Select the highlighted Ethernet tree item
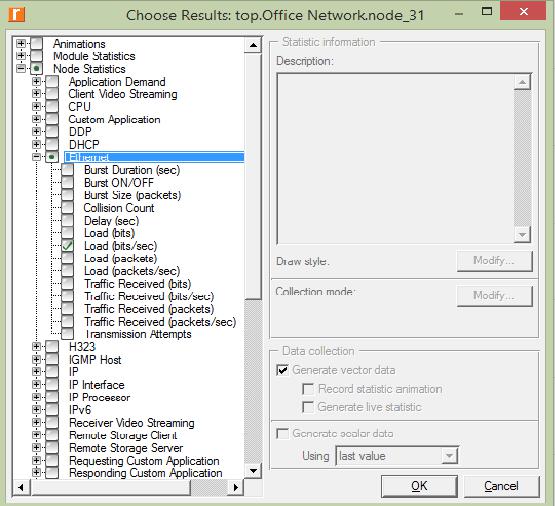This screenshot has height=506, width=555. click(x=154, y=157)
